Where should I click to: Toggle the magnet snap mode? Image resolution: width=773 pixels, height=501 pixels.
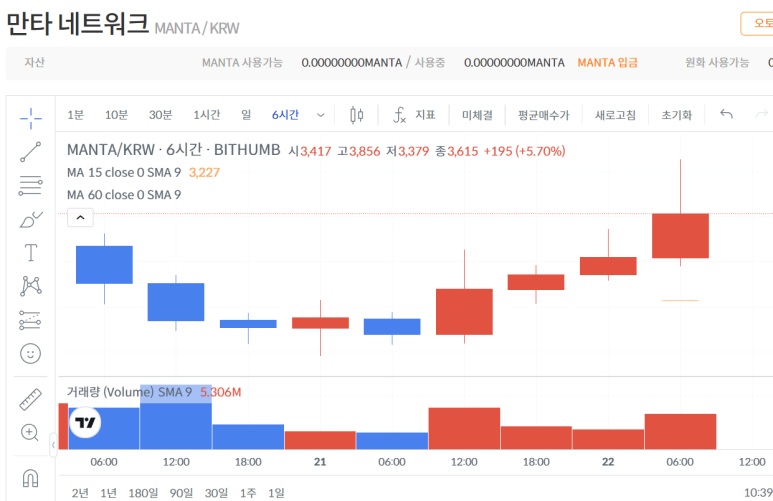(x=31, y=478)
